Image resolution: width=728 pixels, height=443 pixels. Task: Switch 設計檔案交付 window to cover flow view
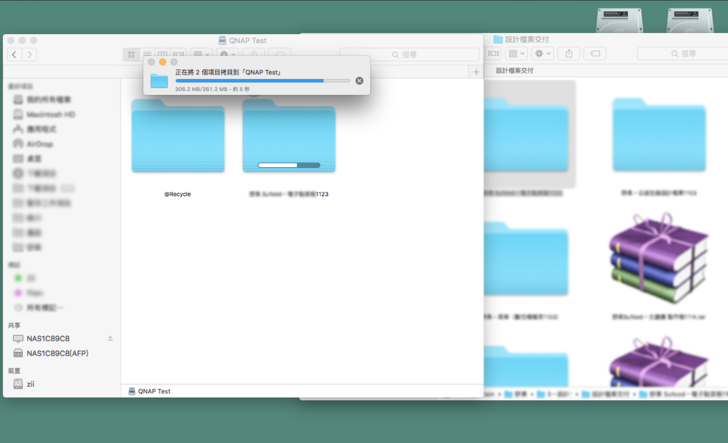pos(493,54)
